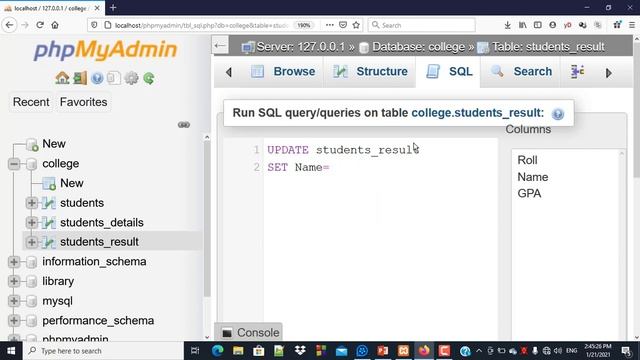Open phpMyAdmin home icon
This screenshot has width=640, height=360.
pyautogui.click(x=62, y=78)
